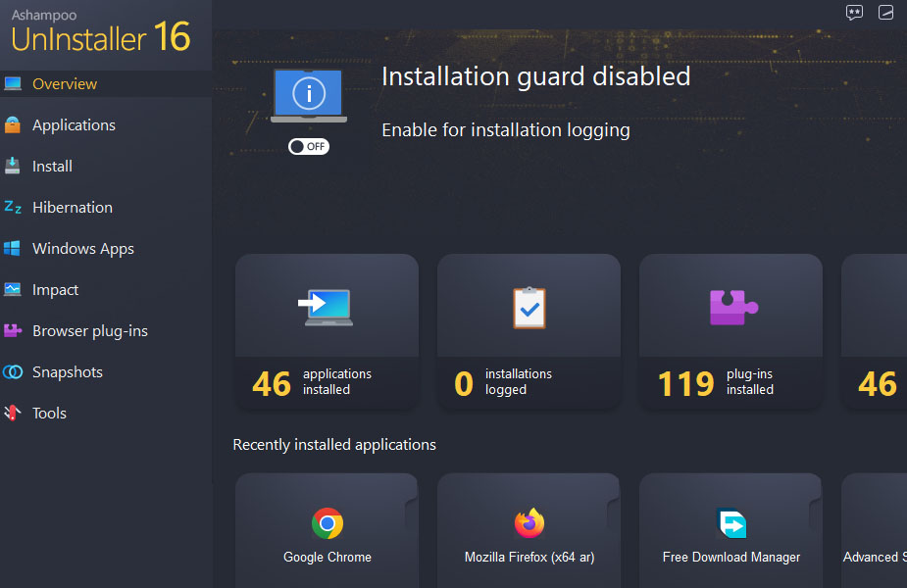
Task: Open the feedback speech bubble icon
Action: point(854,13)
